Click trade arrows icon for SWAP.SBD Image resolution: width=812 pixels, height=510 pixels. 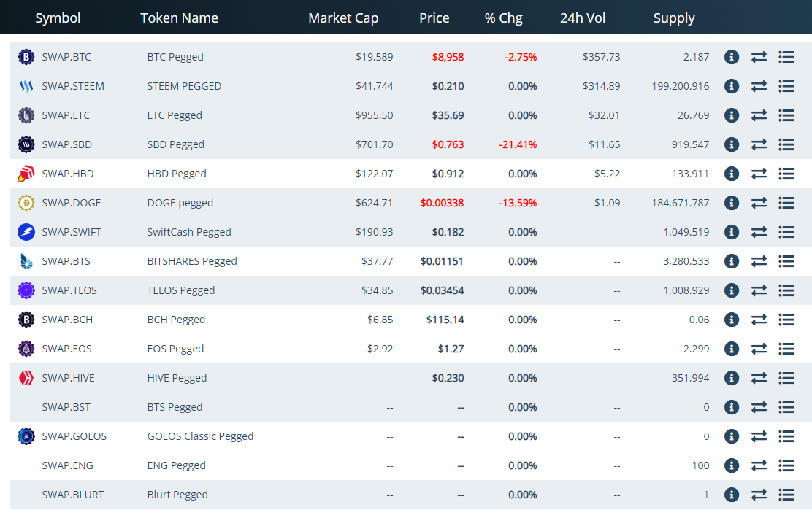tap(759, 144)
